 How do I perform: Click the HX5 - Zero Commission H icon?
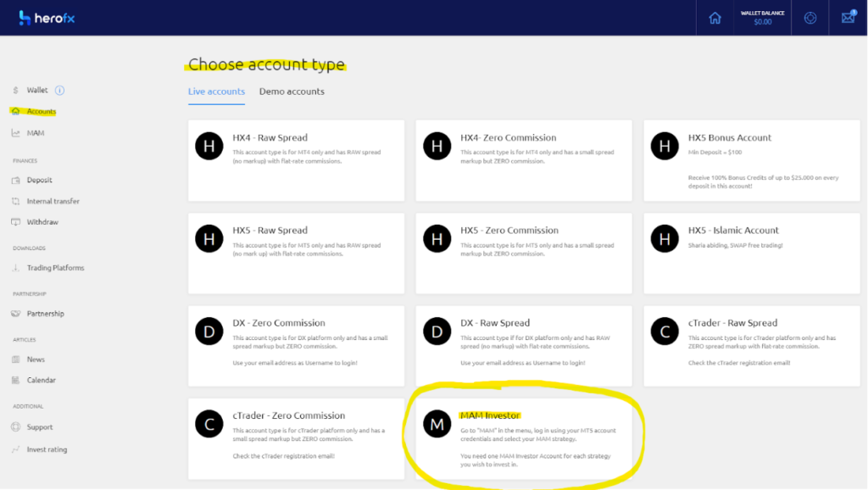coord(437,238)
